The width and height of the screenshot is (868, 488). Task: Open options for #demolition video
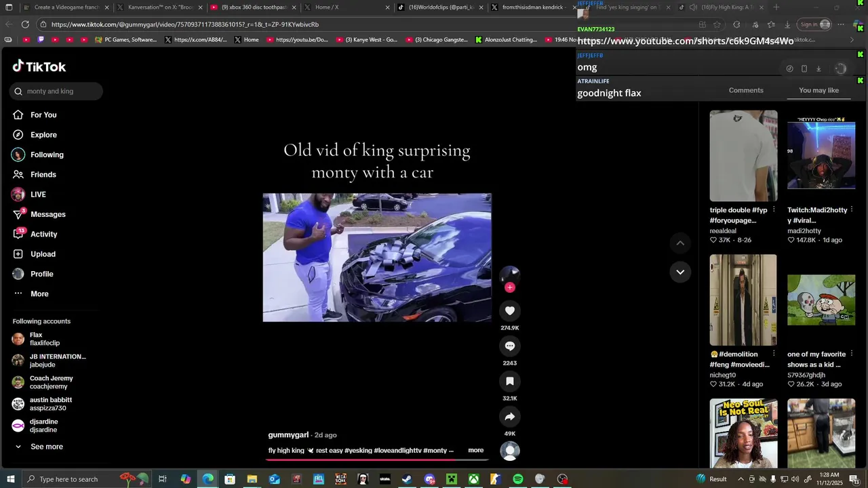(x=774, y=354)
